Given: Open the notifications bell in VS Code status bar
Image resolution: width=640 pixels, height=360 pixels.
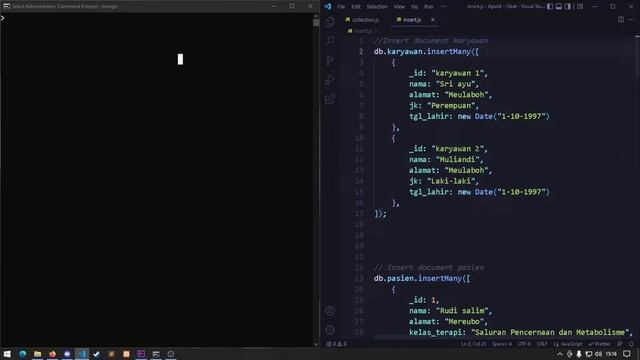Looking at the screenshot, I should (x=631, y=344).
